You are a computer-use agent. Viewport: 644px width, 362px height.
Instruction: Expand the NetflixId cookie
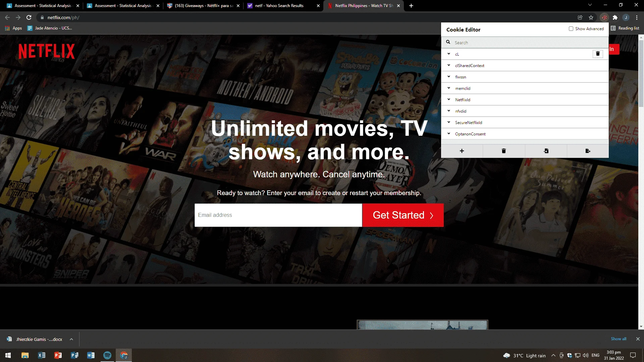(449, 100)
